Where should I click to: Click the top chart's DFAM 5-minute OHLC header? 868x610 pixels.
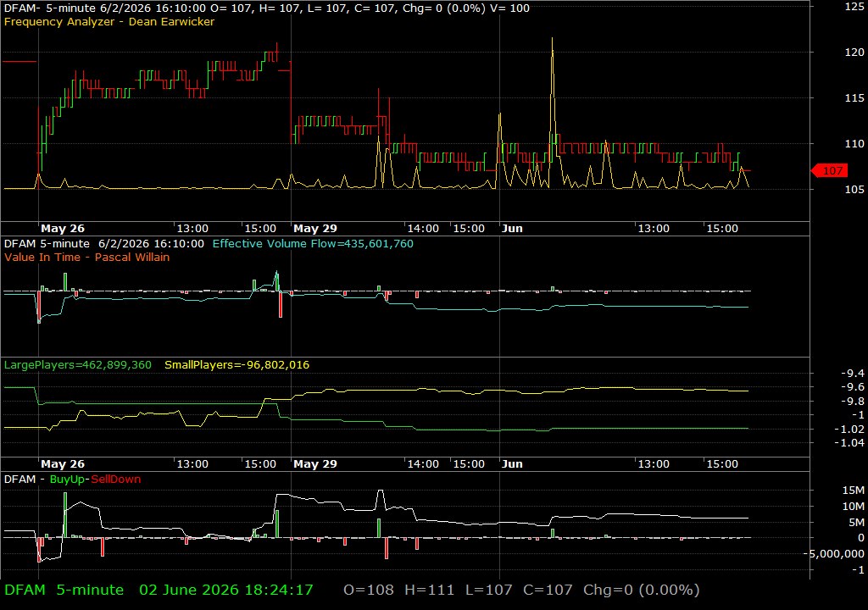[266, 8]
